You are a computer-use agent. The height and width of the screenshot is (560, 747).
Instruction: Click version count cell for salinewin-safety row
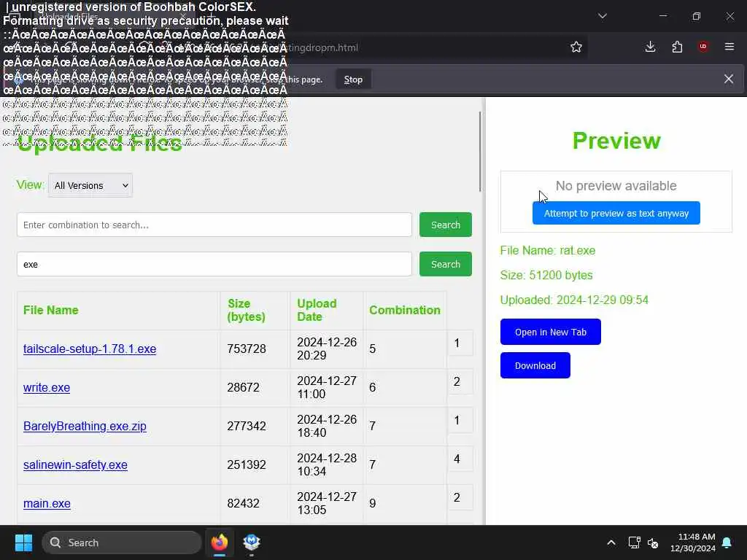pos(460,459)
